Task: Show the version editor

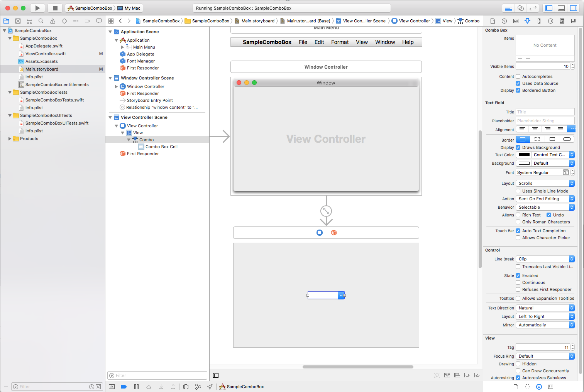Action: tap(533, 8)
